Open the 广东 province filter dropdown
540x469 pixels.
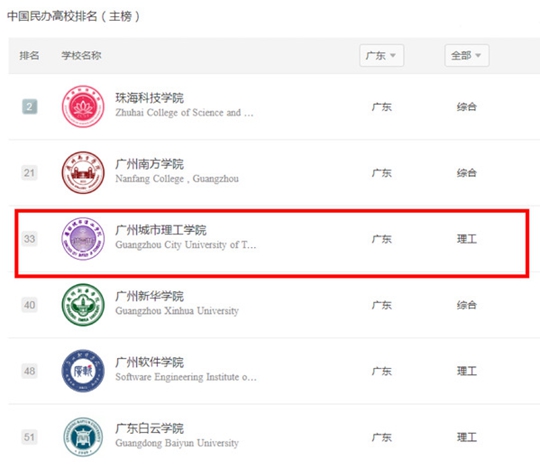[382, 55]
